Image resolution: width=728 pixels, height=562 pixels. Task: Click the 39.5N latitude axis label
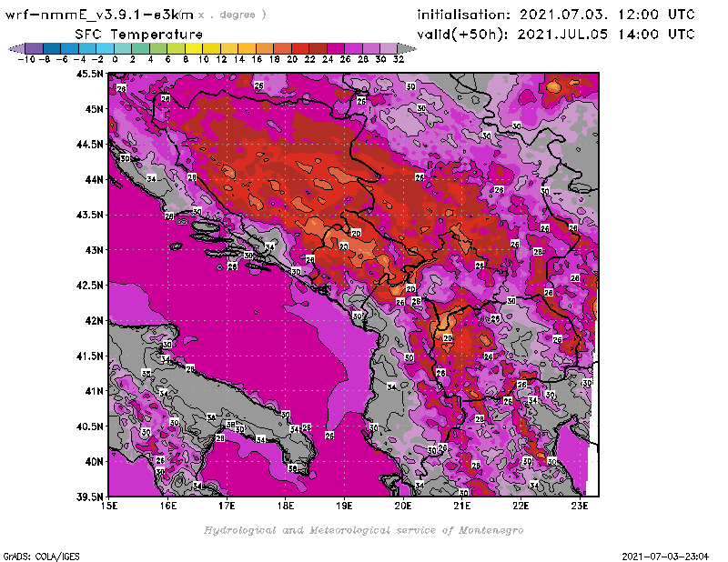(89, 497)
